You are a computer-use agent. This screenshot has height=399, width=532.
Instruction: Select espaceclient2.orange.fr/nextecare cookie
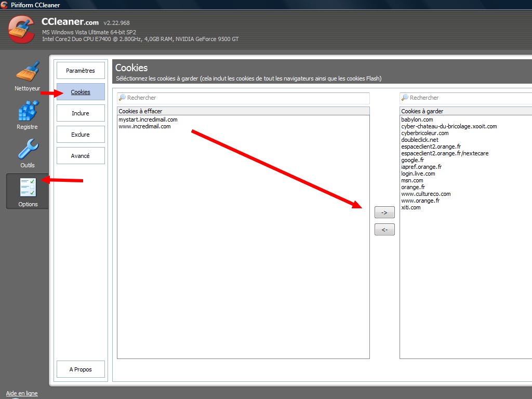(445, 153)
